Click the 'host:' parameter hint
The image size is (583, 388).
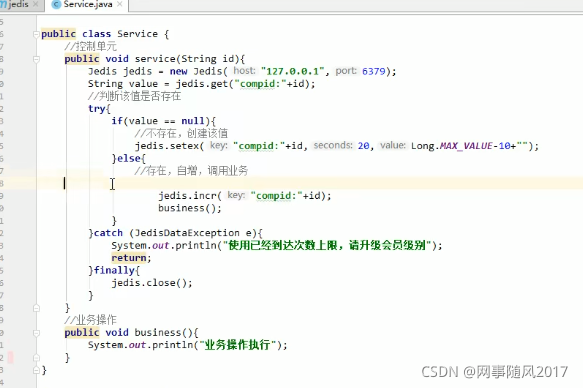[x=244, y=71]
